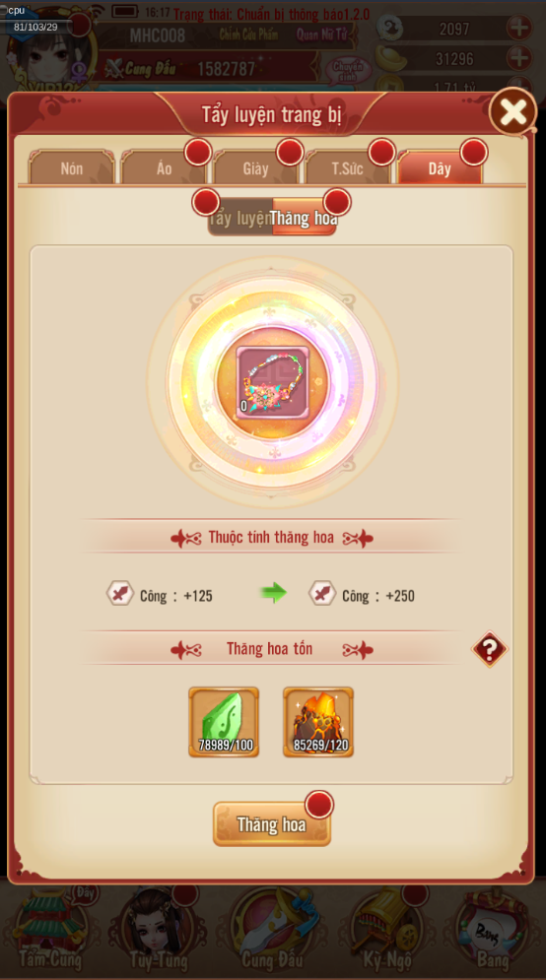Image resolution: width=546 pixels, height=980 pixels.
Task: Switch to the Nón tab
Action: (72, 167)
